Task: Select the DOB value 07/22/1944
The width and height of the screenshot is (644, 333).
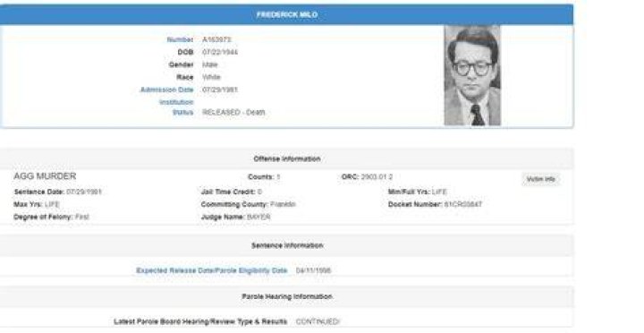Action: [x=220, y=52]
